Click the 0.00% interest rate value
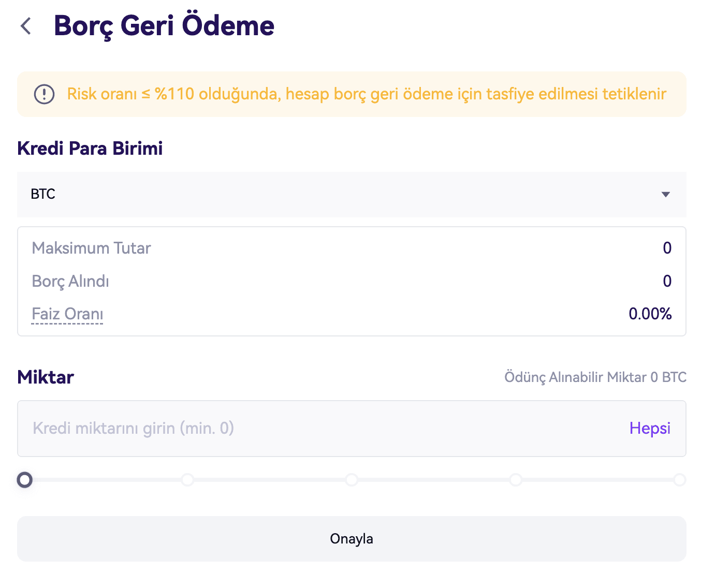701x588 pixels. point(650,314)
